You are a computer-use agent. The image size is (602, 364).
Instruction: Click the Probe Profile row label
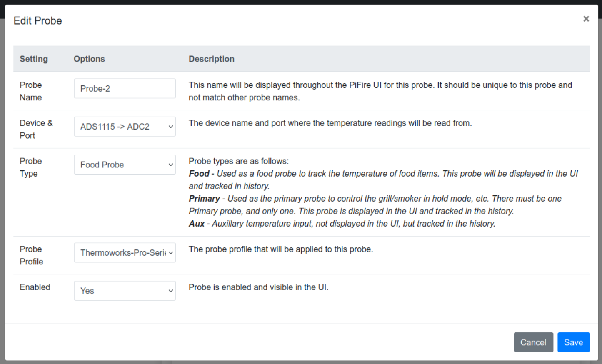coord(31,255)
